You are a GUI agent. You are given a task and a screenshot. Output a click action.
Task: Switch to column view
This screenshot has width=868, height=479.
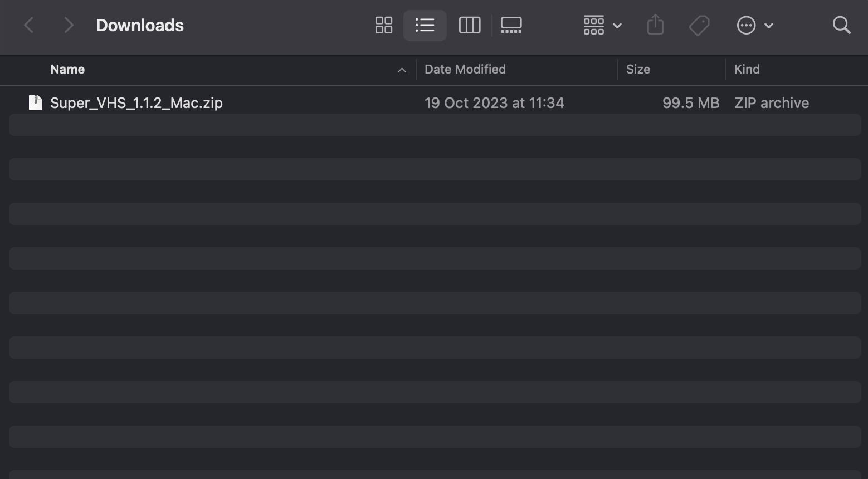(x=469, y=25)
